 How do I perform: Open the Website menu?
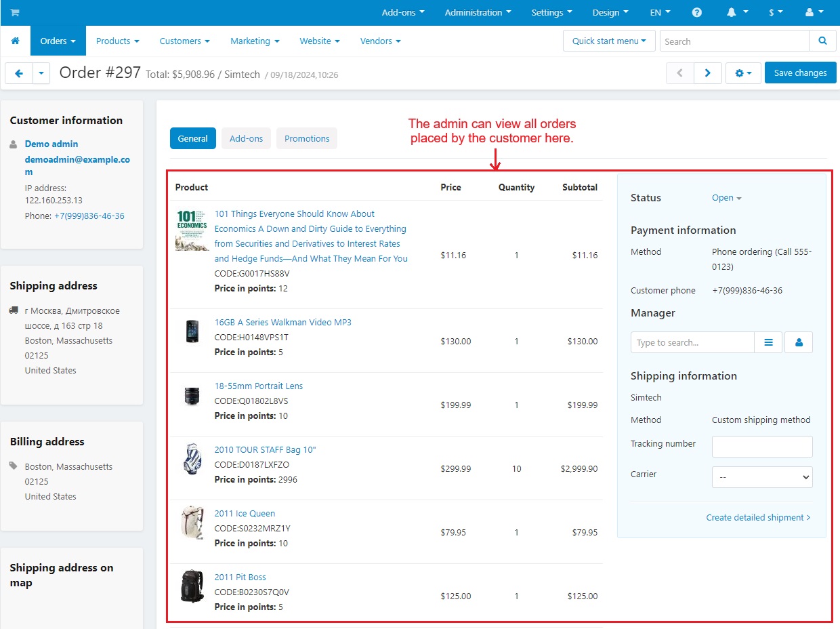tap(320, 41)
